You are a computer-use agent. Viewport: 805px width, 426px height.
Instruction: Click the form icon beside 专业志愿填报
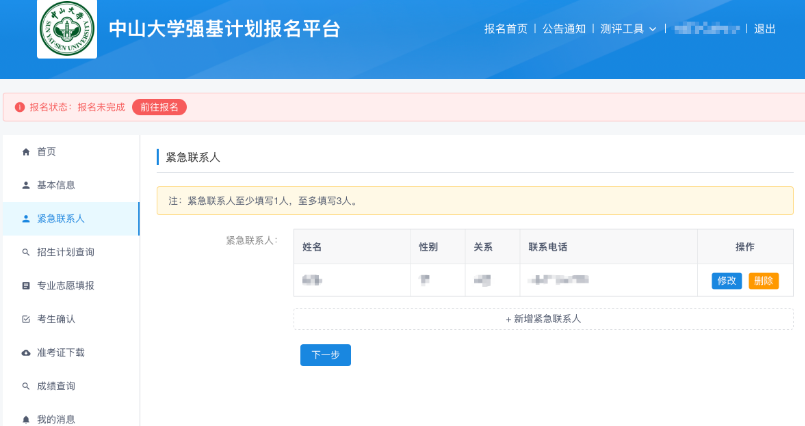(x=26, y=286)
